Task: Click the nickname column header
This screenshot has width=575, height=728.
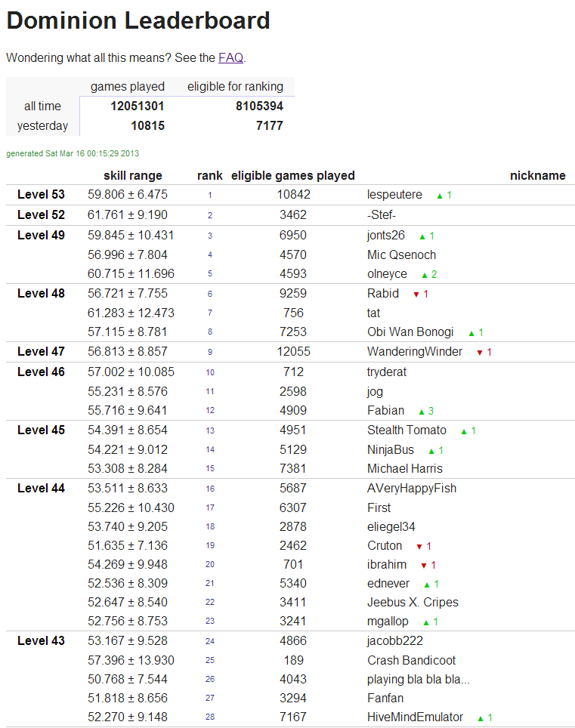Action: pyautogui.click(x=537, y=175)
